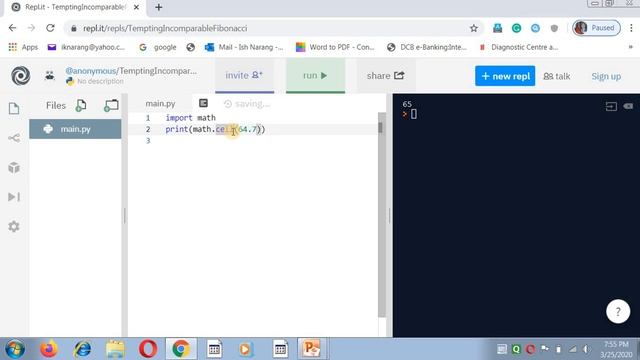Open the help question mark bubble

618,311
